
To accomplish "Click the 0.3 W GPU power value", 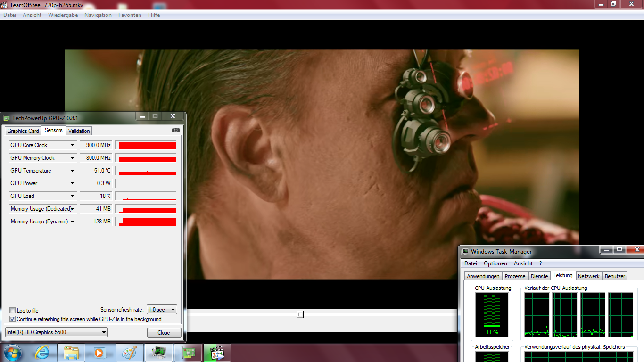I will 97,183.
